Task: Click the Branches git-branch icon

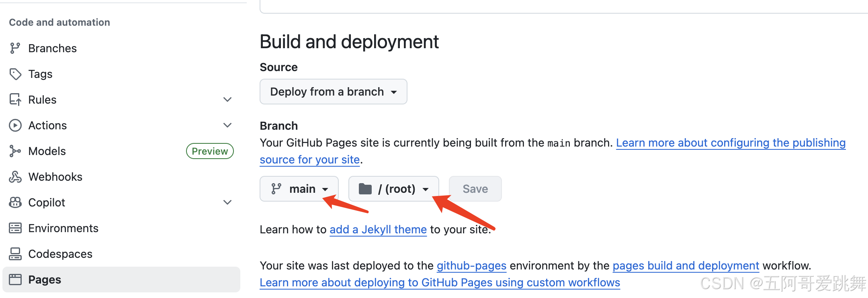Action: pyautogui.click(x=15, y=48)
